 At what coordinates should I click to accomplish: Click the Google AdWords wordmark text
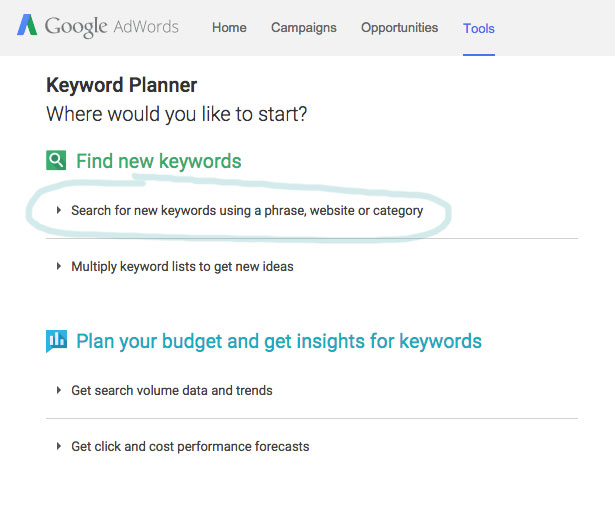click(112, 27)
